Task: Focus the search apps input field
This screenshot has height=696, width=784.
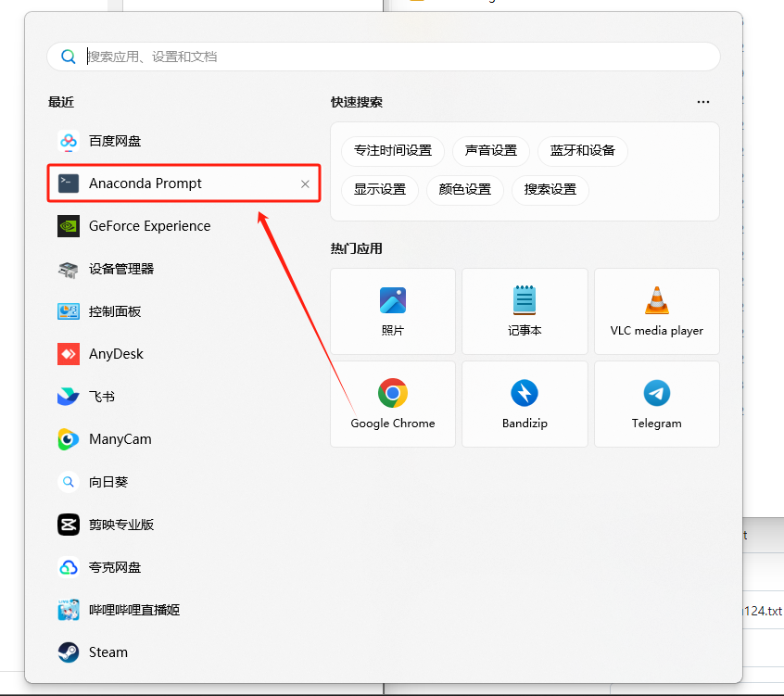Action: [x=384, y=57]
